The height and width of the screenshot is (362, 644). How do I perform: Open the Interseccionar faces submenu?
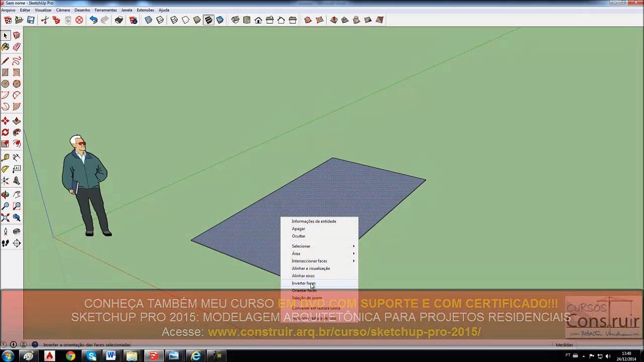click(319, 261)
